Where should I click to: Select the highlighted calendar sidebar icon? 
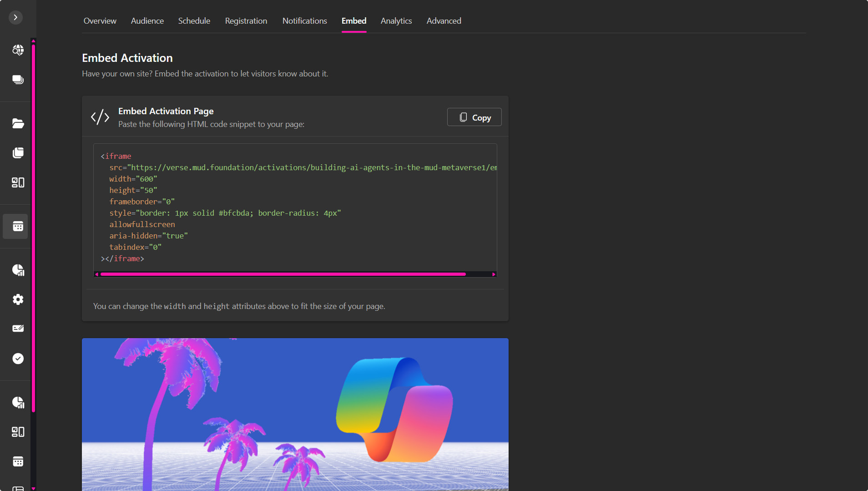[18, 226]
